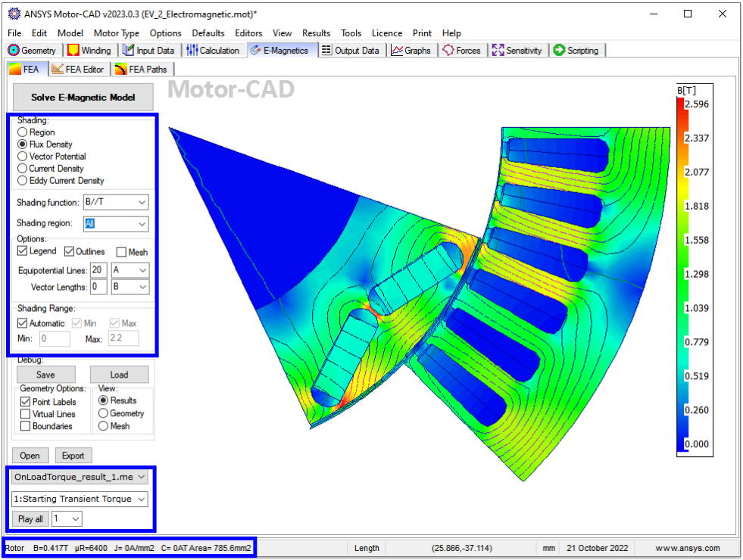
Task: Click the Equipotential Lines count field
Action: click(98, 270)
